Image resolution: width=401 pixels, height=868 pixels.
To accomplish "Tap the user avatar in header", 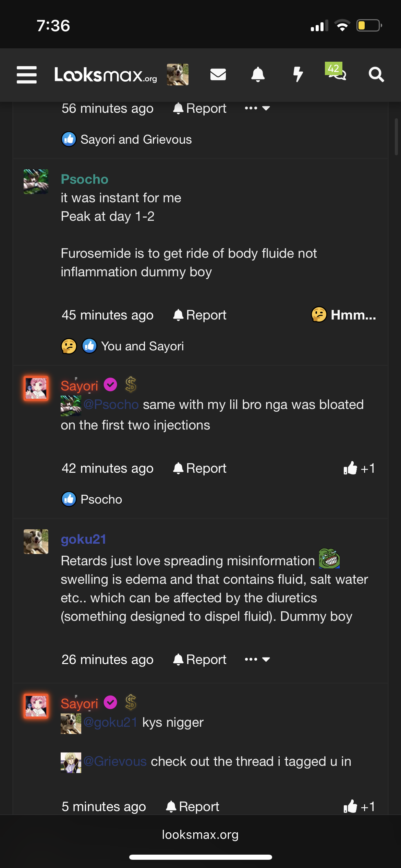I will click(x=178, y=74).
